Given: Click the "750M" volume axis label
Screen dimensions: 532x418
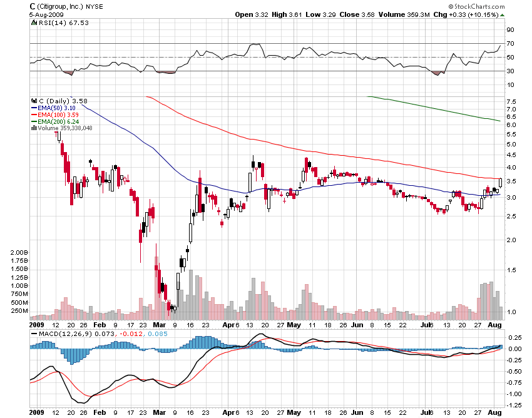Looking at the screenshot, I should [x=20, y=294].
